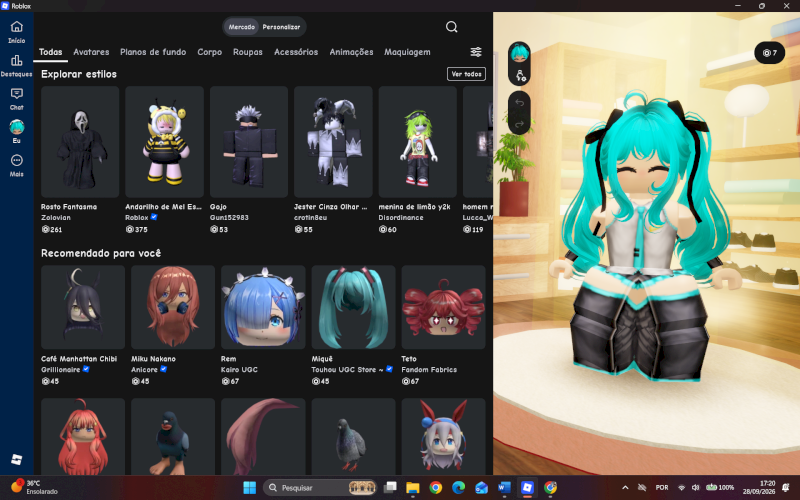Open the red long-hair head item thumbnail
The height and width of the screenshot is (500, 800).
(x=83, y=437)
